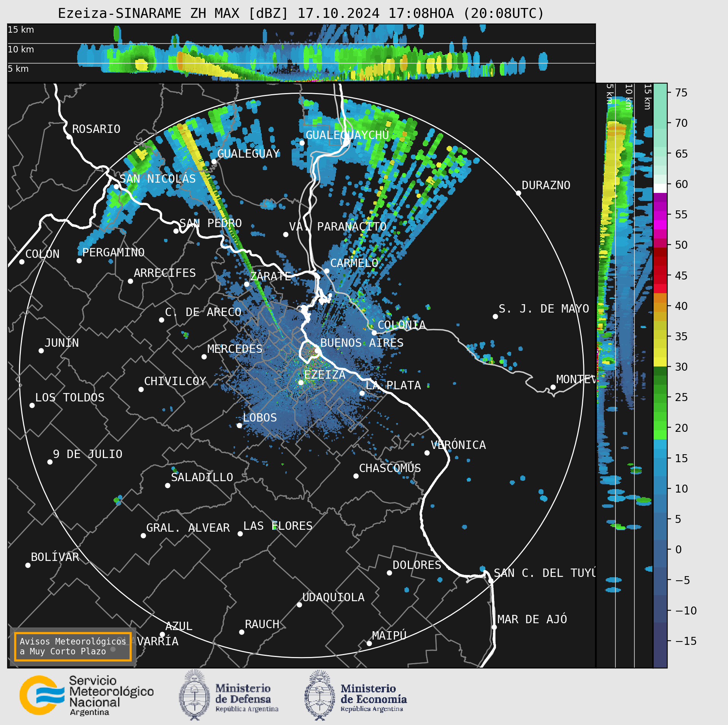728x725 pixels.
Task: Click the DOLORES label
Action: 417,565
